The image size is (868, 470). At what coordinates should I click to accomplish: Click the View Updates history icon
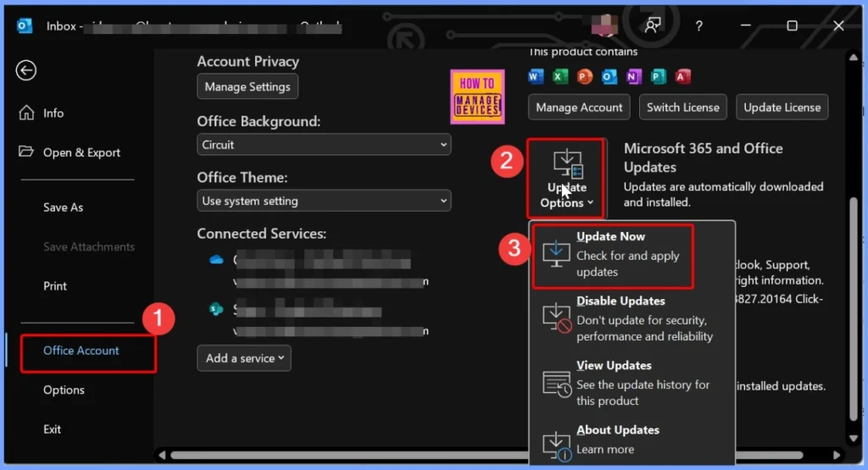point(556,384)
